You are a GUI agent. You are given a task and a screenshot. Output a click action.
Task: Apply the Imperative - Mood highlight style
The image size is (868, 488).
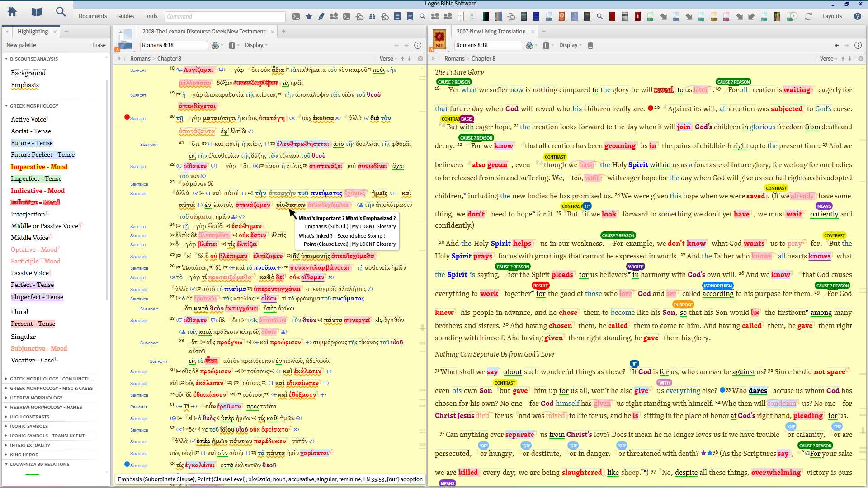point(39,167)
